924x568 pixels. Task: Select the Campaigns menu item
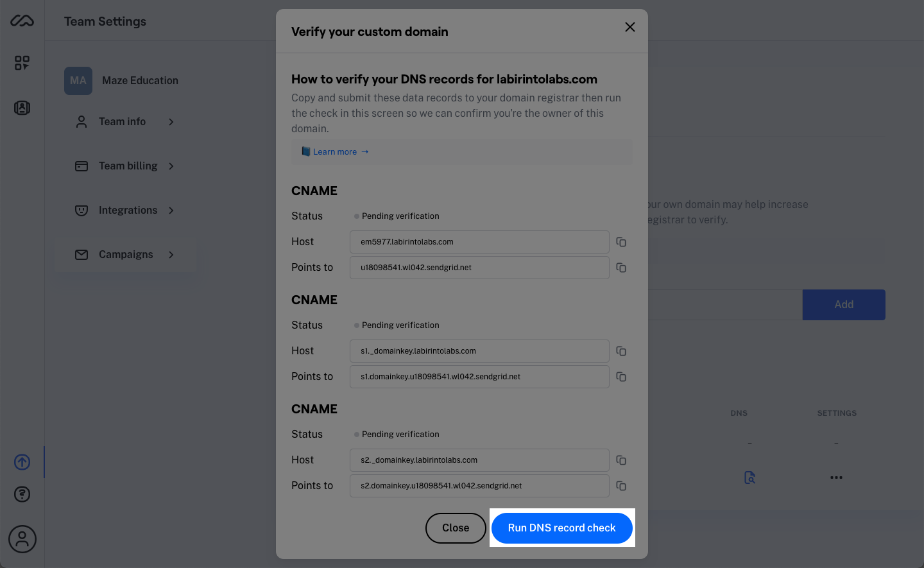[x=126, y=254]
